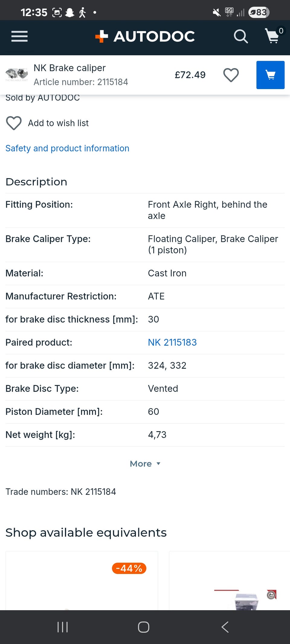Open paired product NK 2115183 link

[x=172, y=342]
